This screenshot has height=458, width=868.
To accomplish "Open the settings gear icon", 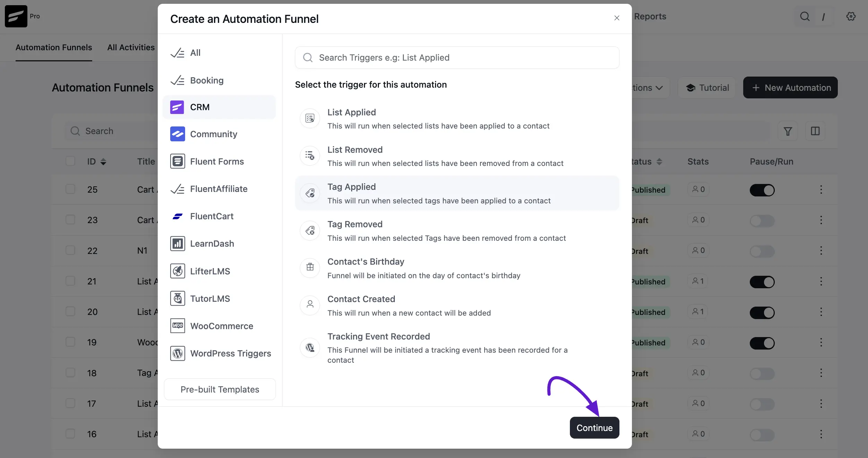I will (851, 16).
